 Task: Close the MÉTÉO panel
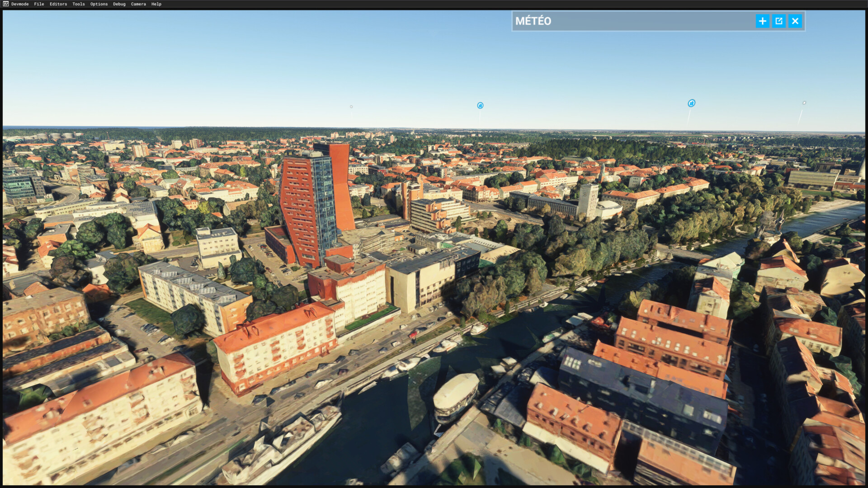click(x=795, y=21)
